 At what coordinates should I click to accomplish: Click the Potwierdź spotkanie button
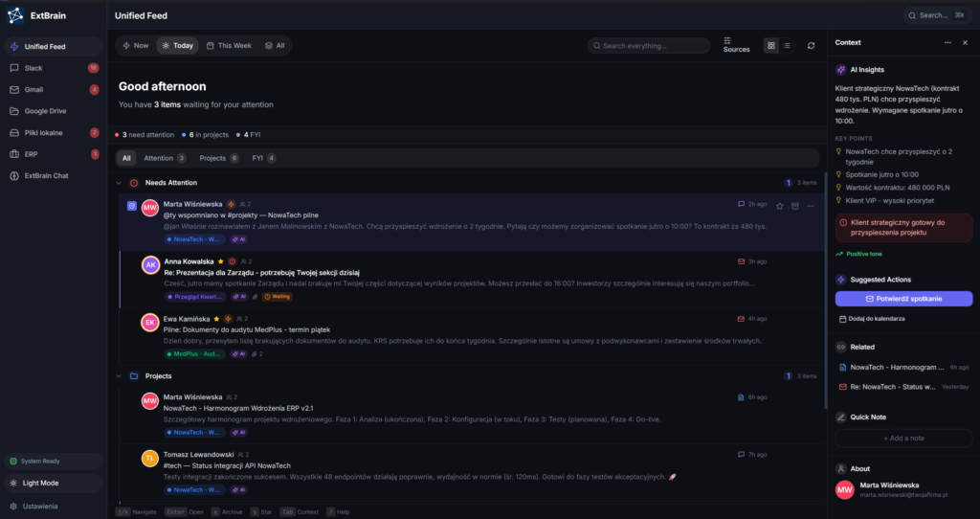[903, 299]
